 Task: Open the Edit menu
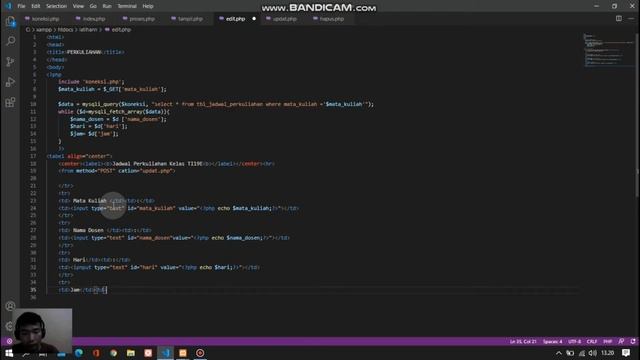(36, 6)
